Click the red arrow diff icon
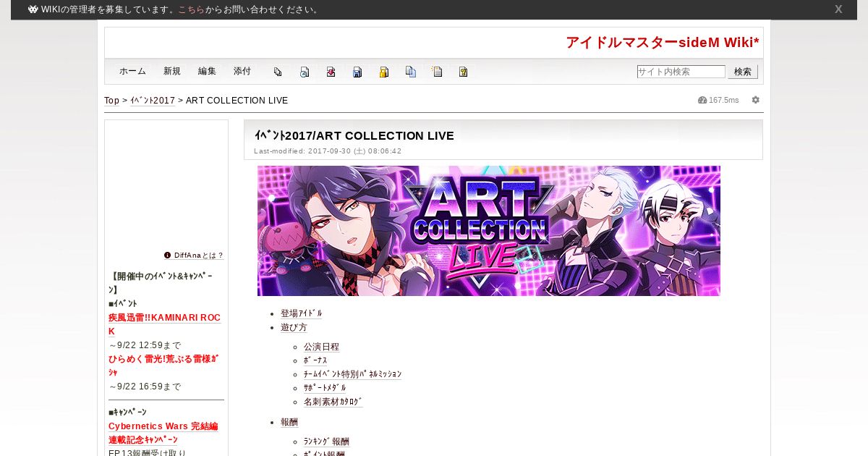868x456 pixels. 331,72
